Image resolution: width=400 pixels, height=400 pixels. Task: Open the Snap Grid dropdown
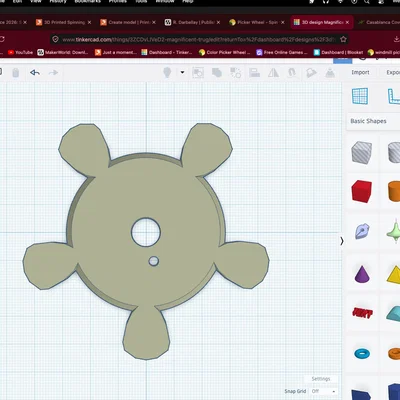point(323,391)
